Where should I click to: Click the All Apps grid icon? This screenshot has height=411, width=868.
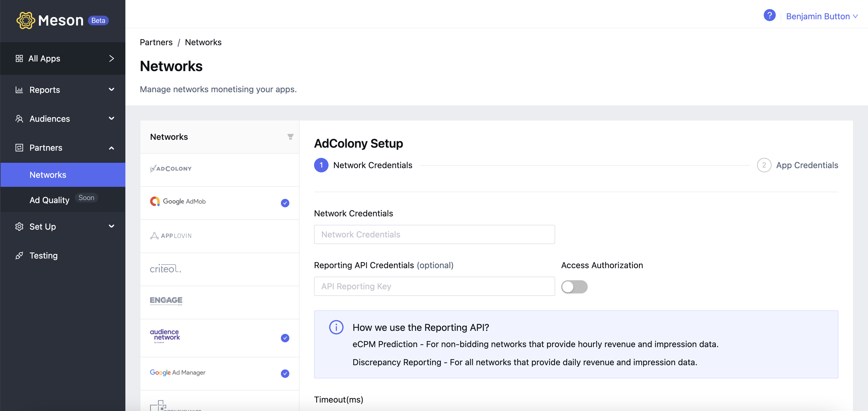tap(19, 59)
